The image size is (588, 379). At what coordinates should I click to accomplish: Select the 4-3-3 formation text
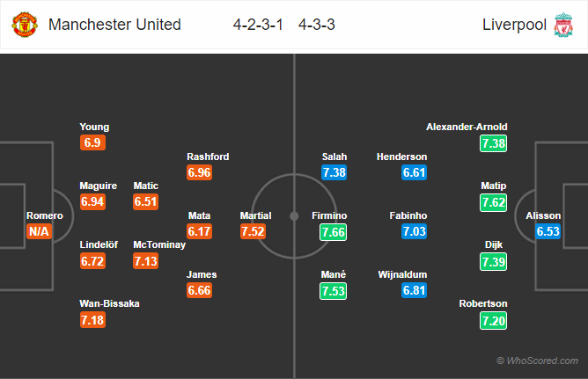click(x=317, y=25)
